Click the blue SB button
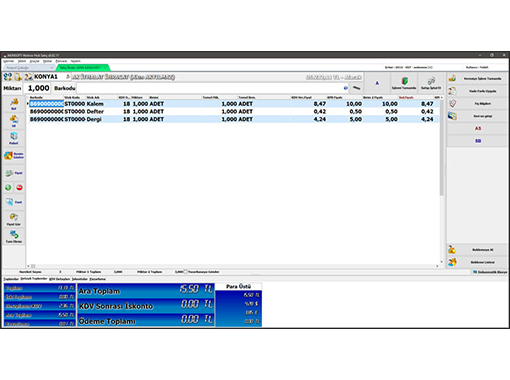Screen dimensions: 510x380 478,141
